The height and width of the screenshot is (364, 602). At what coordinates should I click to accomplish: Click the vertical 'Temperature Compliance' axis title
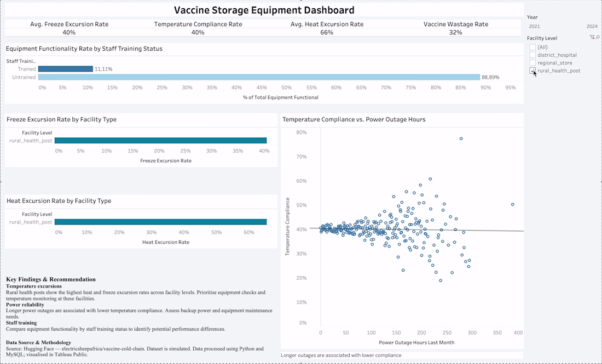tap(287, 227)
